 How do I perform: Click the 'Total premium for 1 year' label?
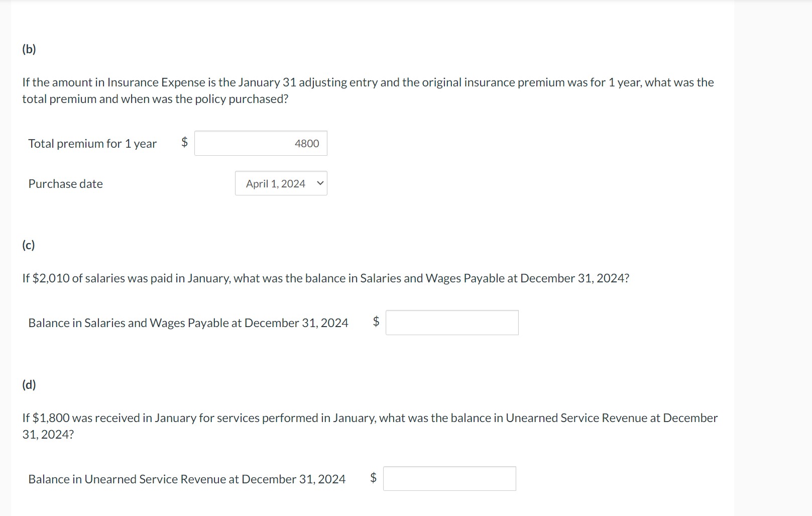(x=92, y=144)
